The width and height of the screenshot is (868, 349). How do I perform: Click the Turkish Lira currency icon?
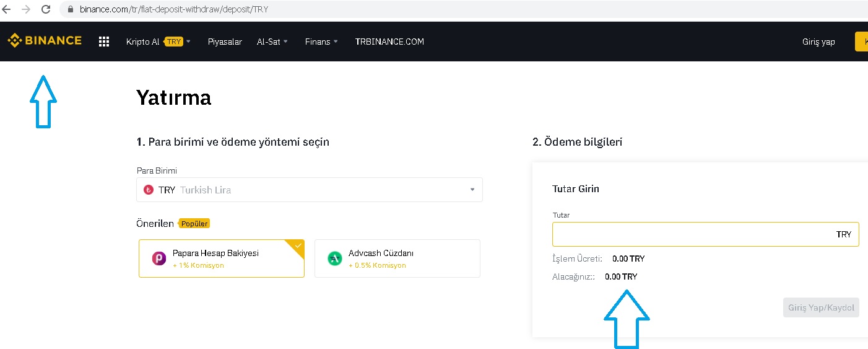tap(149, 190)
